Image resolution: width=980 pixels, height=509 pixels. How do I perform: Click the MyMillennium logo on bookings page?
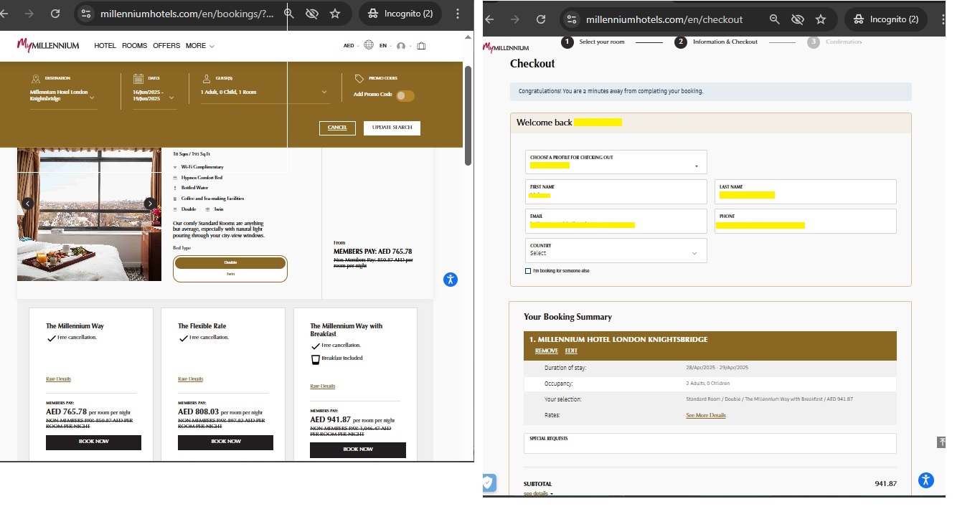pyautogui.click(x=48, y=45)
